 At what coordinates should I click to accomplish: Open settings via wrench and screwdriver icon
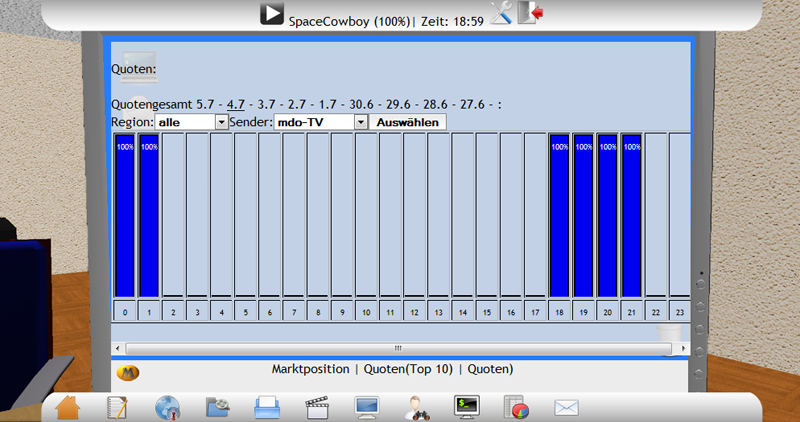(x=501, y=14)
